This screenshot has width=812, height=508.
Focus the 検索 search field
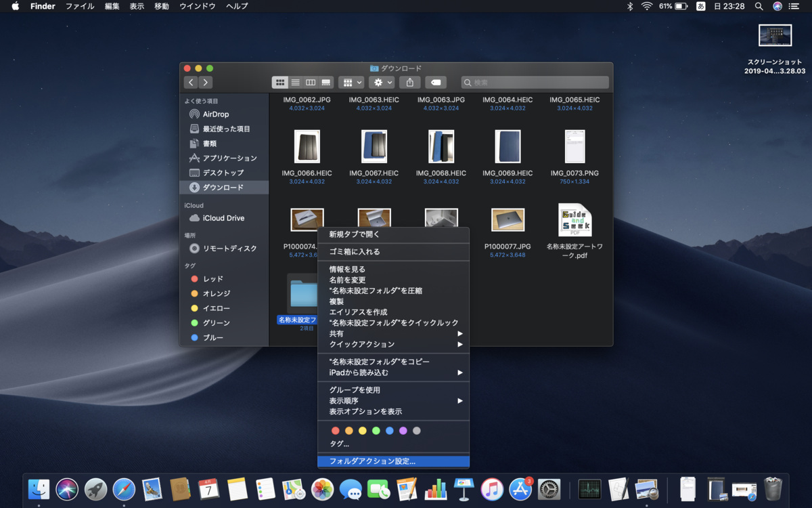click(535, 82)
